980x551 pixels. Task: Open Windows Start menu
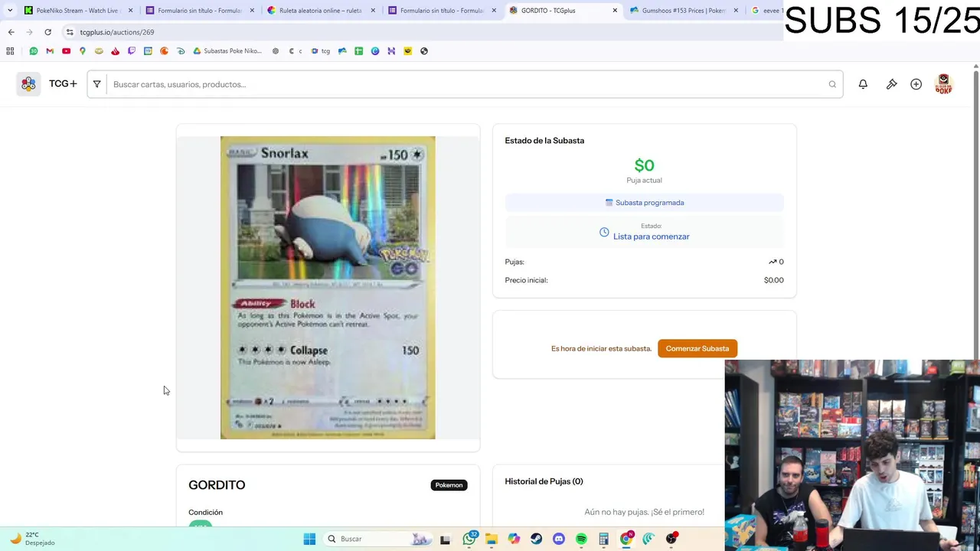[x=309, y=539]
